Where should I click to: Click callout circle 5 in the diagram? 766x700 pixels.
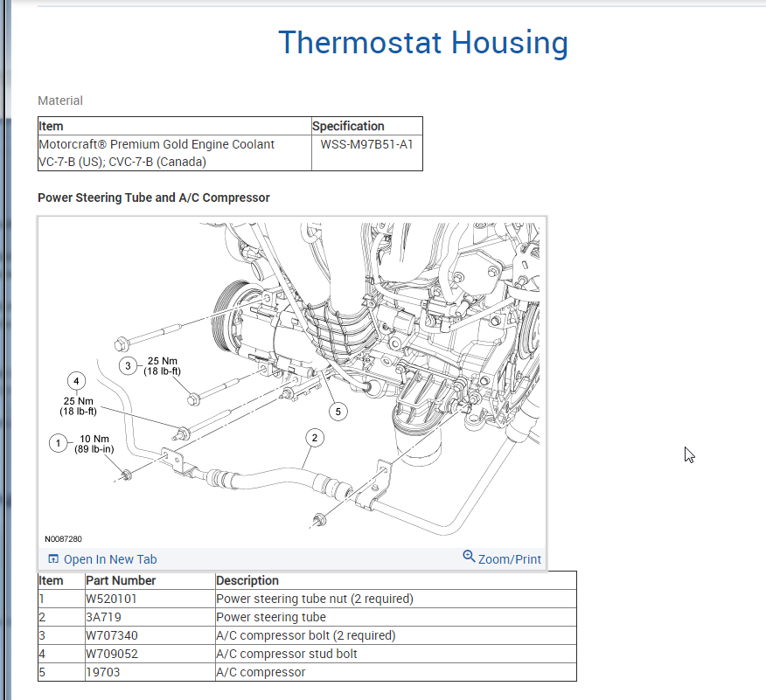(338, 412)
